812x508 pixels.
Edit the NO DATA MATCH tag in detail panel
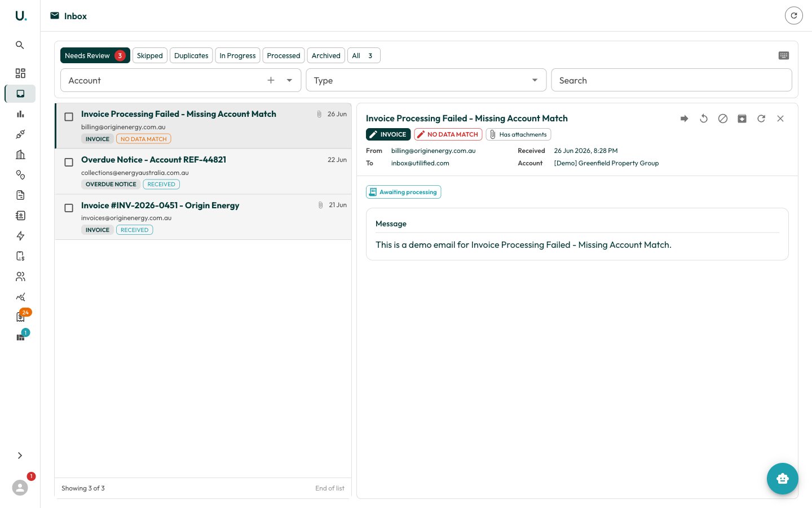(448, 134)
